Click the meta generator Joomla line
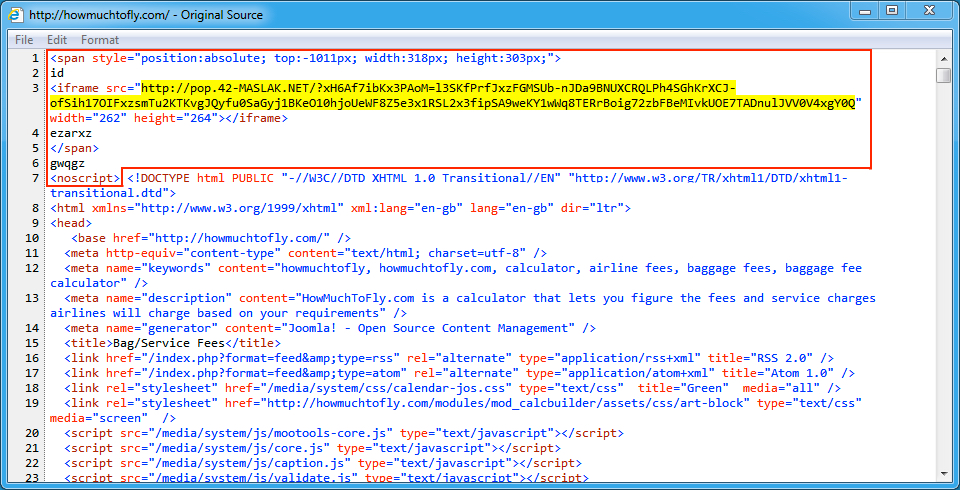960x490 pixels. tap(329, 328)
